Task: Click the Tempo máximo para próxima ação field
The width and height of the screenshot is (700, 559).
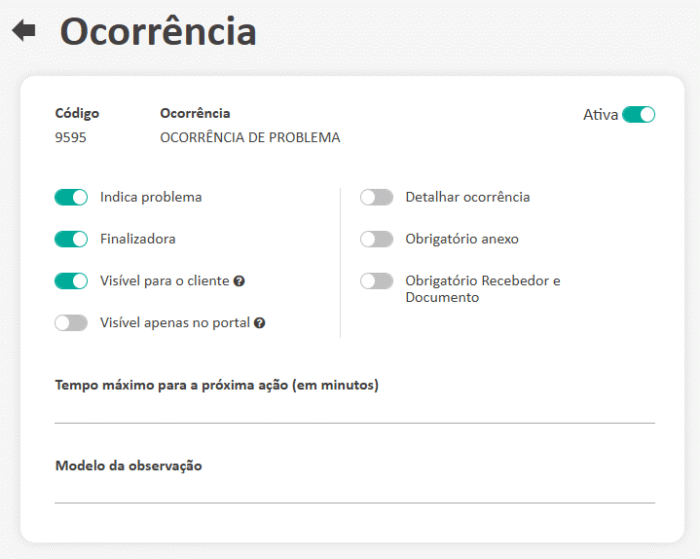Action: 354,410
